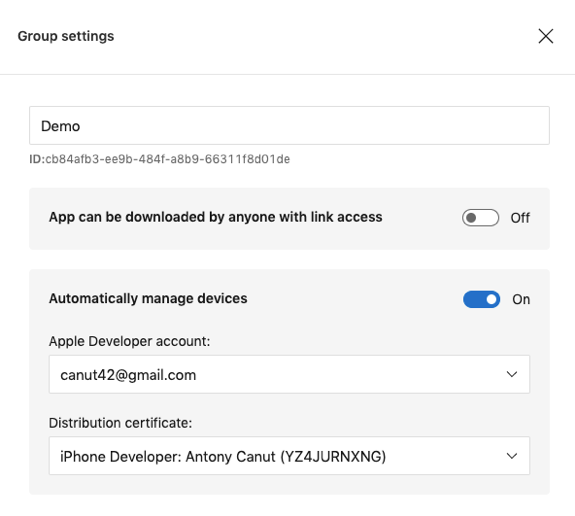Image resolution: width=575 pixels, height=516 pixels.
Task: Close the Group settings dialog
Action: [x=546, y=36]
